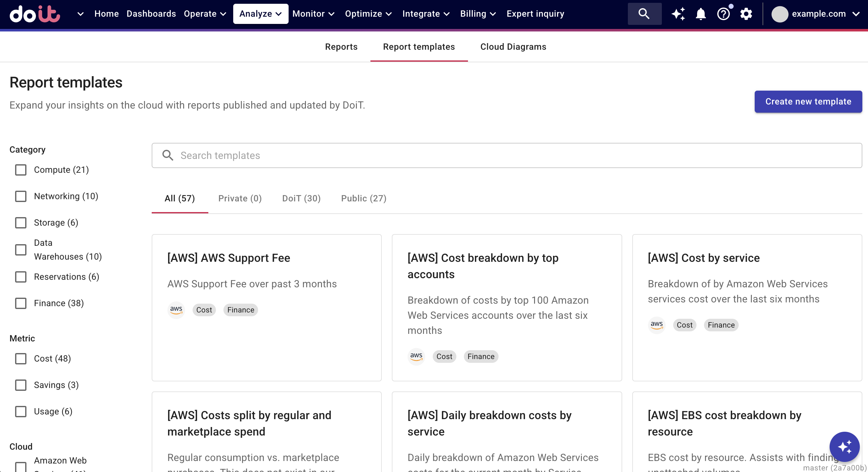Select the Public (27) templates tab
868x472 pixels.
pyautogui.click(x=364, y=199)
